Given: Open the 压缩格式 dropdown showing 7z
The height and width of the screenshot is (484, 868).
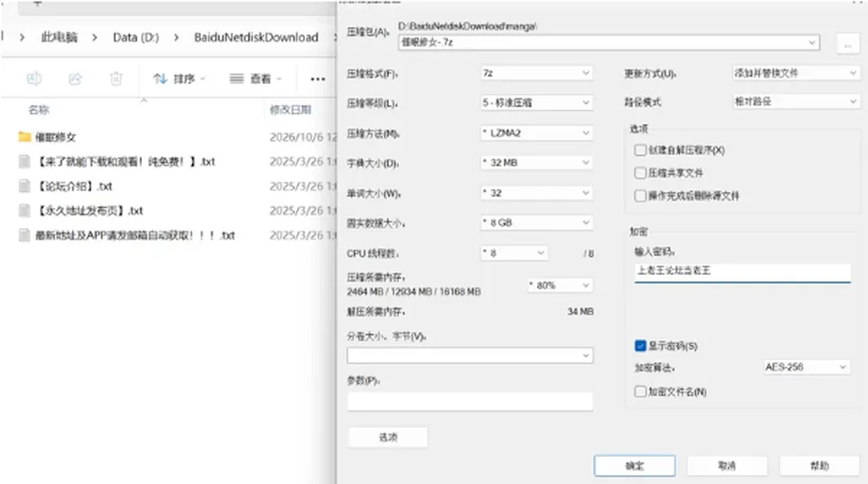Looking at the screenshot, I should (x=536, y=73).
